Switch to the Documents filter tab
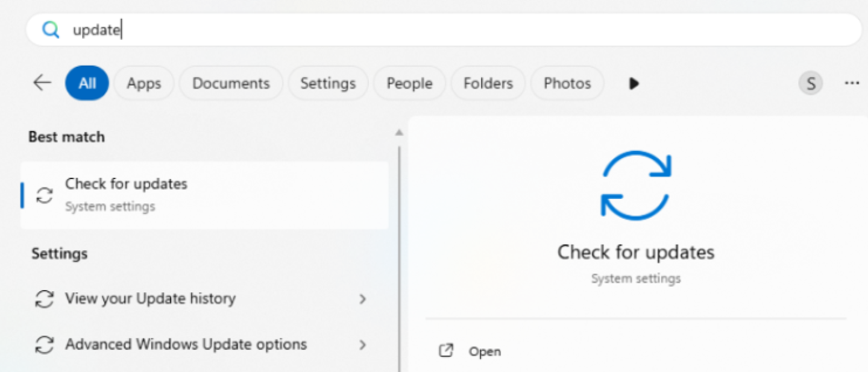This screenshot has width=868, height=372. tap(231, 83)
